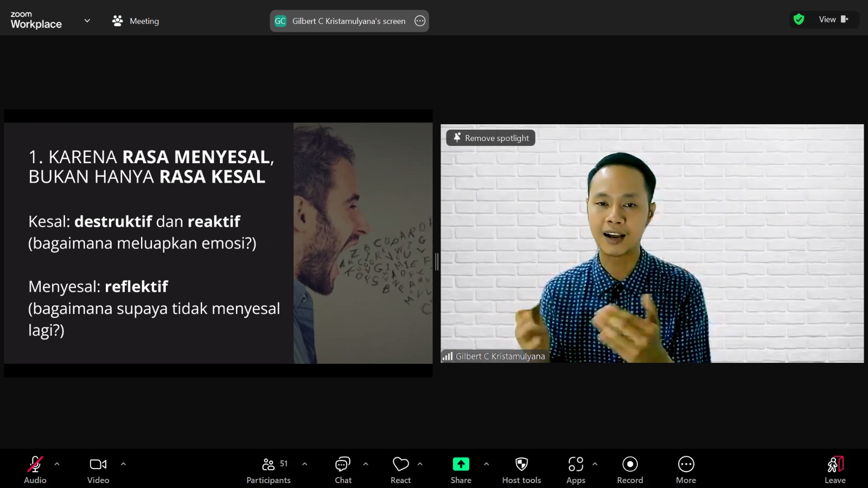Open the View layout menu

coord(833,20)
